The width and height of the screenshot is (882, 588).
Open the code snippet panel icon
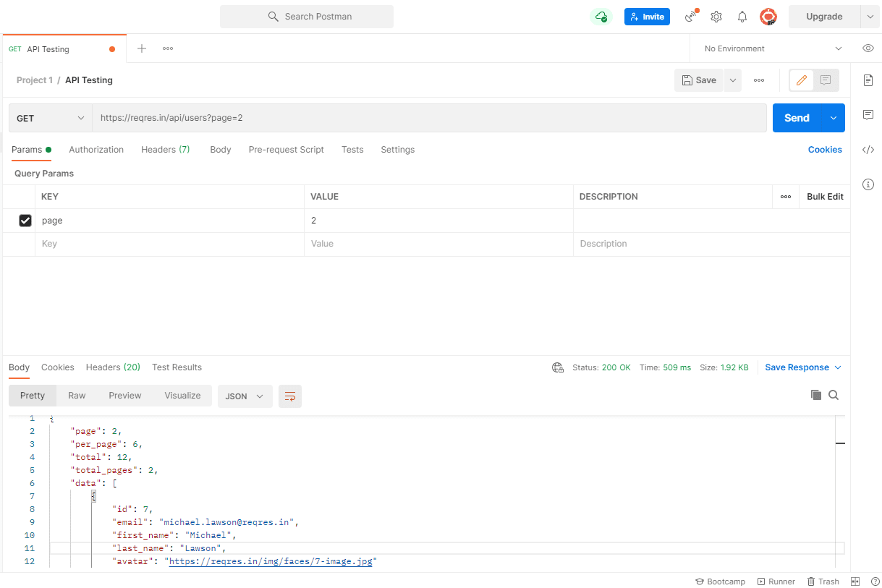point(868,150)
